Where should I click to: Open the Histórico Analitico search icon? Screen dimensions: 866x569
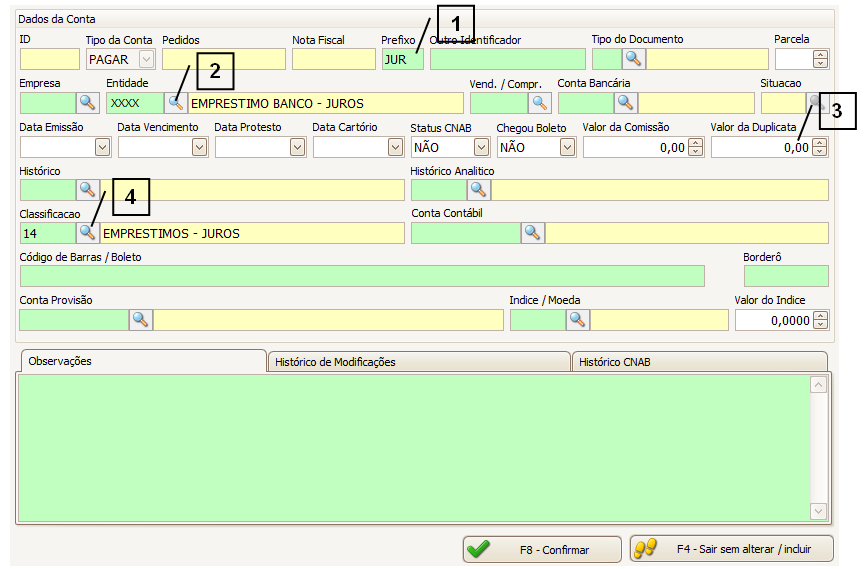[478, 190]
